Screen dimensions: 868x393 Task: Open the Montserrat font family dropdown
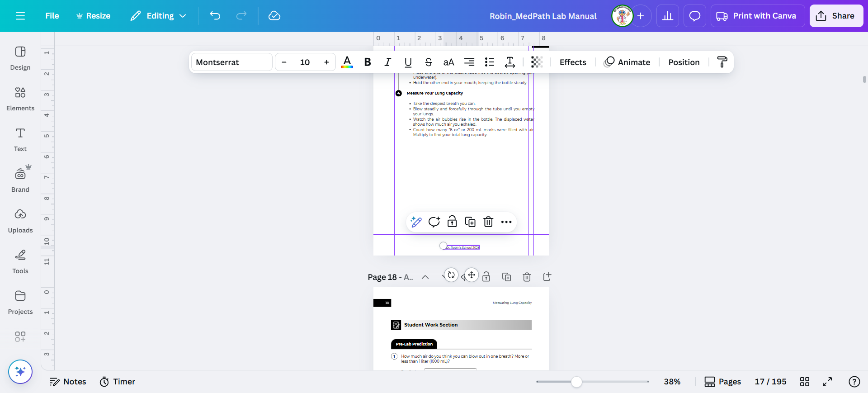click(231, 62)
